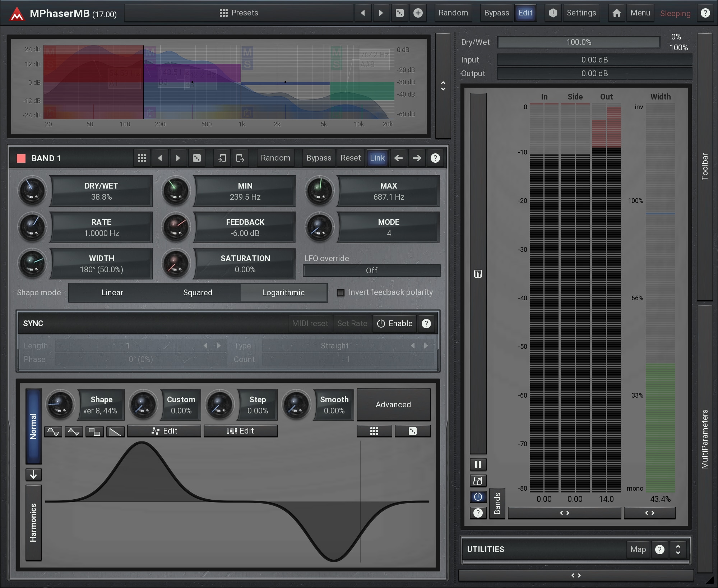Click the Band 1 Reset button
The height and width of the screenshot is (588, 718).
tap(350, 158)
